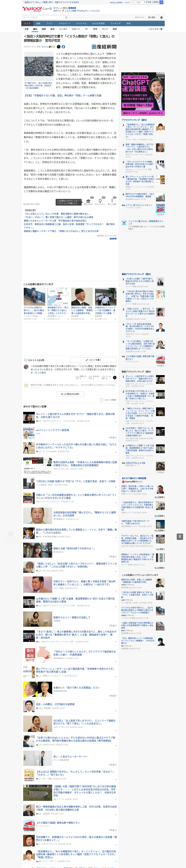Open フェイクに騙されない情報管理をチェック link
Screen dimensions: 186x868
[146, 223]
